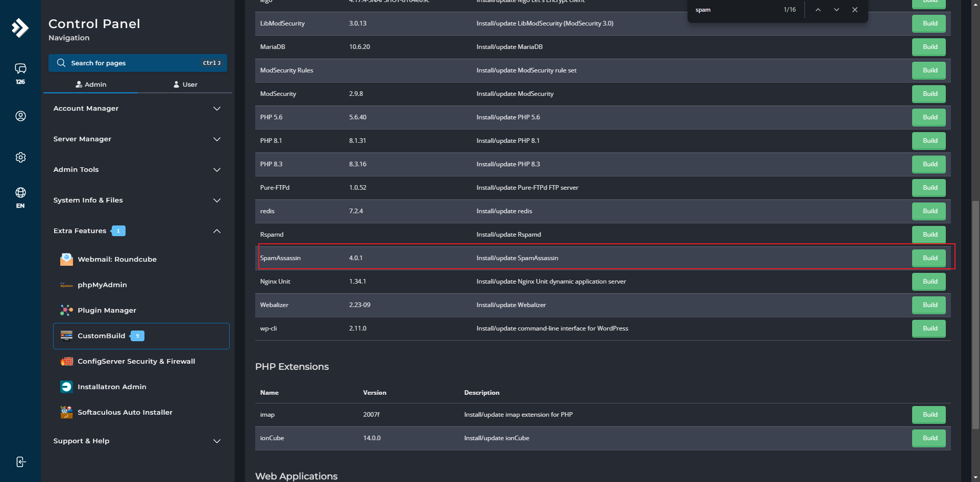The height and width of the screenshot is (482, 980).
Task: Click Build for SpamAssassin
Action: [929, 258]
